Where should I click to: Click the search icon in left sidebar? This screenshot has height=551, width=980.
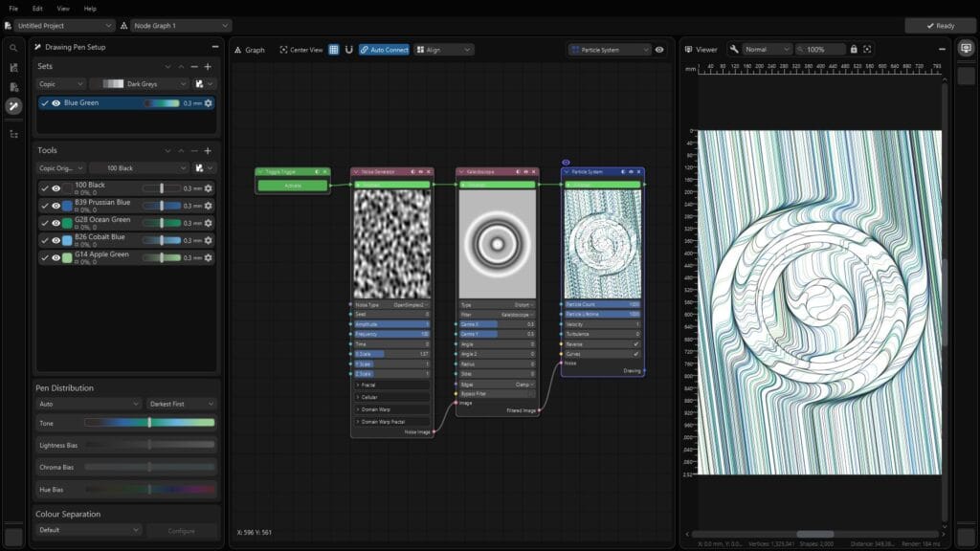[x=13, y=48]
